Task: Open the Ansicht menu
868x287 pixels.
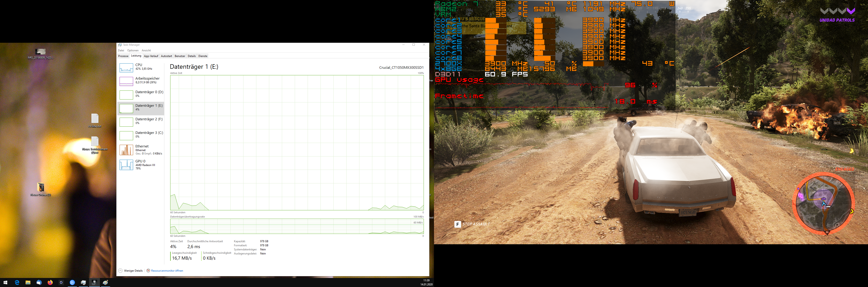Action: tap(146, 50)
